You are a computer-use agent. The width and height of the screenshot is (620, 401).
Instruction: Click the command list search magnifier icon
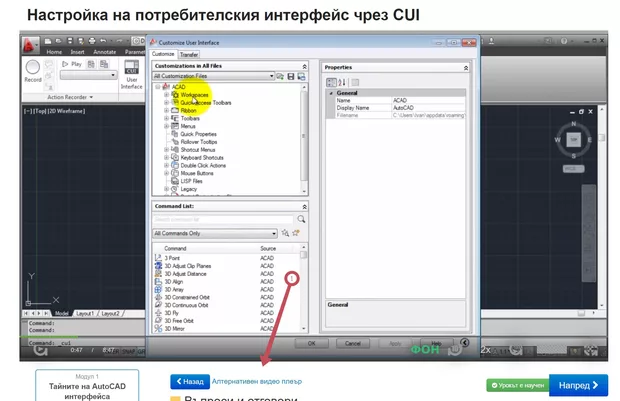pyautogui.click(x=301, y=219)
